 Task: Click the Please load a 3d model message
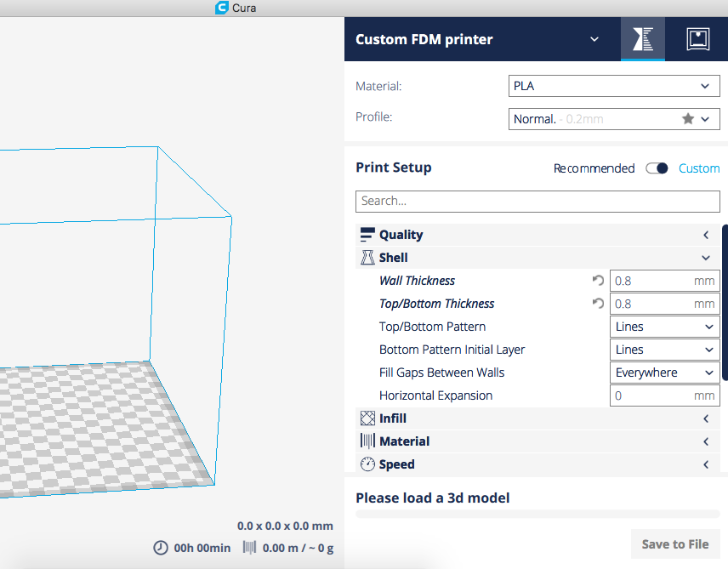pos(433,498)
